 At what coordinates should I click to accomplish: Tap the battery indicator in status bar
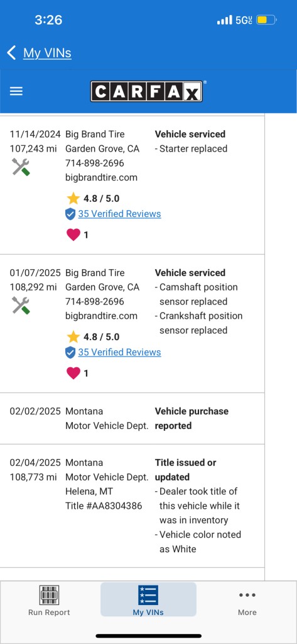point(266,19)
